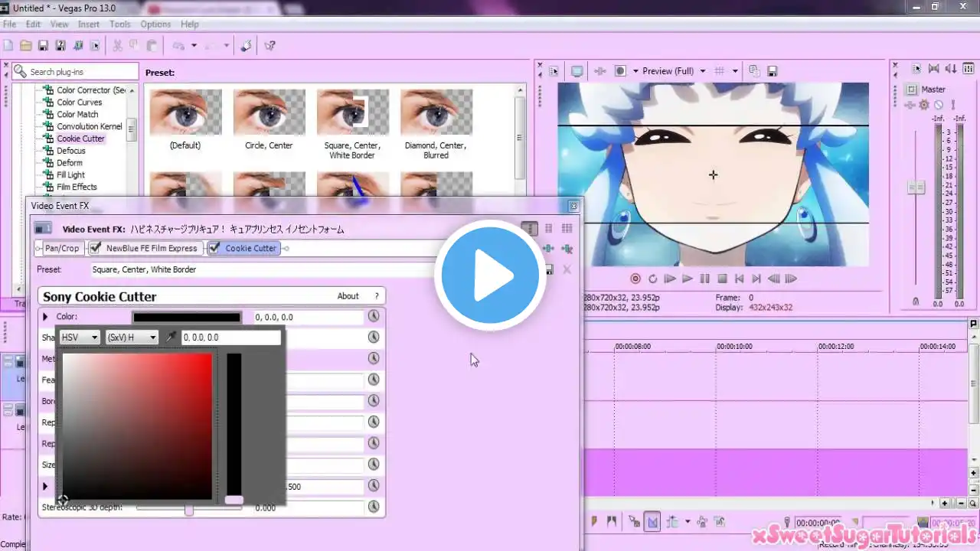Open Master bus FX gear icon
Viewport: 980px width, 551px height.
coord(924,105)
